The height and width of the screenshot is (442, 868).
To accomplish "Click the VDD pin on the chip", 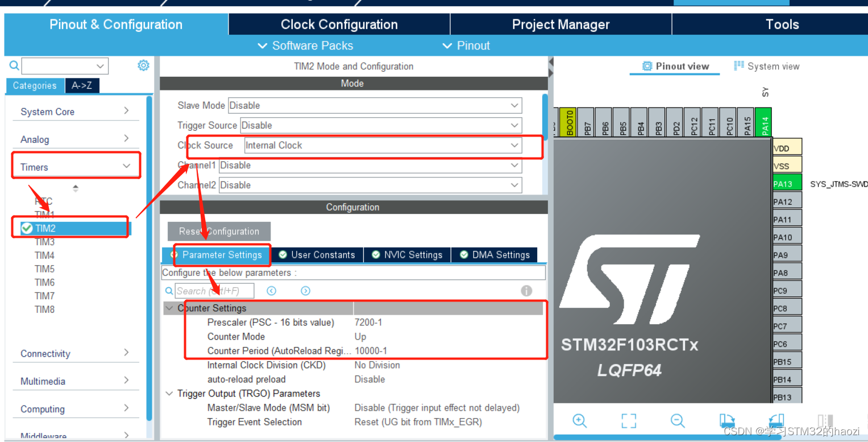I will pos(787,147).
